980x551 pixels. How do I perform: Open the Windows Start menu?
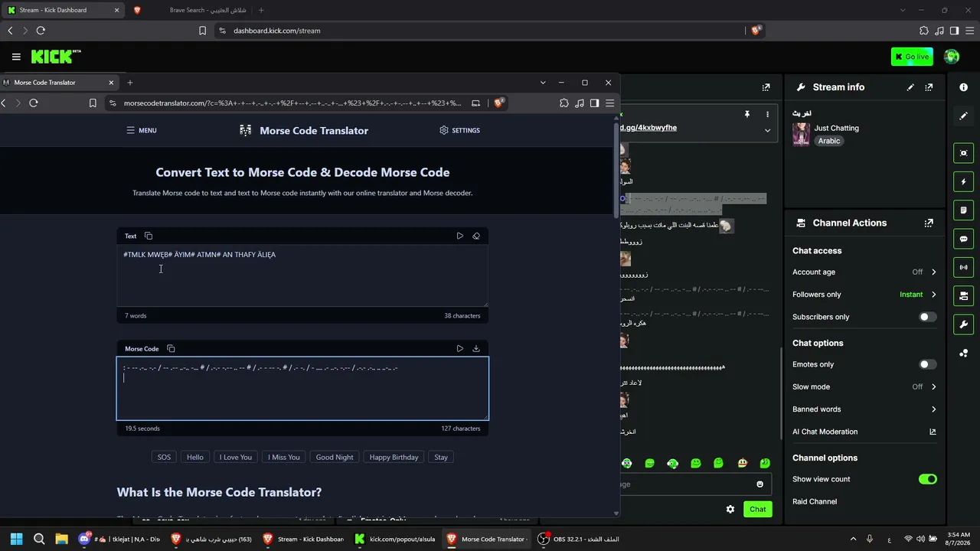(16, 539)
